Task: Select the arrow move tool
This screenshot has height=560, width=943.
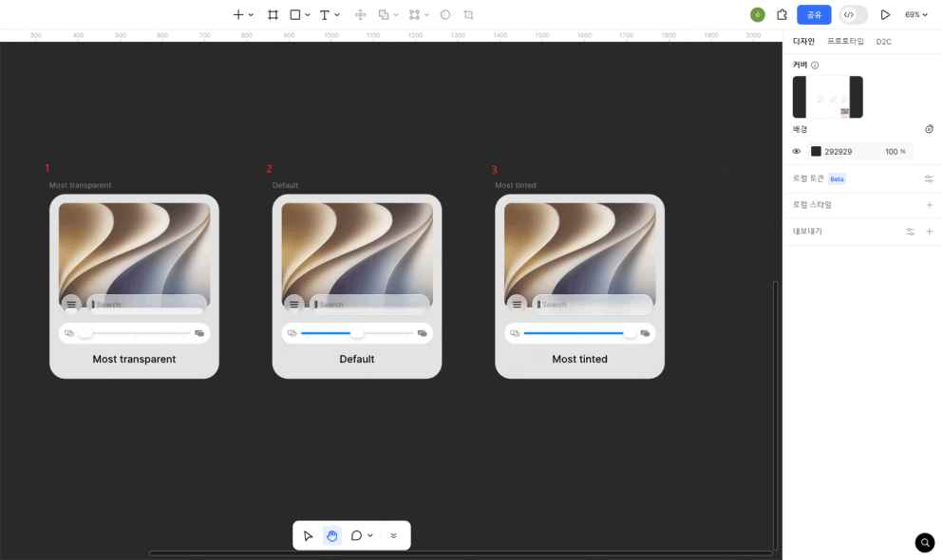Action: 308,535
